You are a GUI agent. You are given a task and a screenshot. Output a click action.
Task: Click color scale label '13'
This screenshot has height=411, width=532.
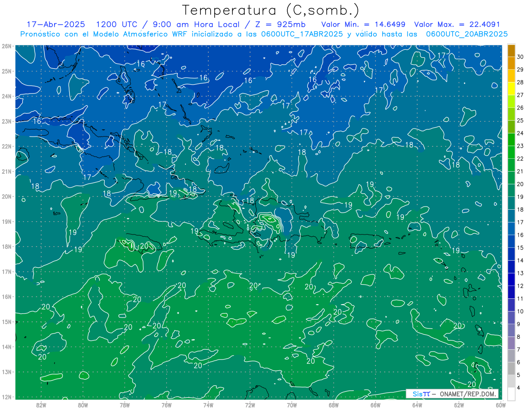(520, 273)
